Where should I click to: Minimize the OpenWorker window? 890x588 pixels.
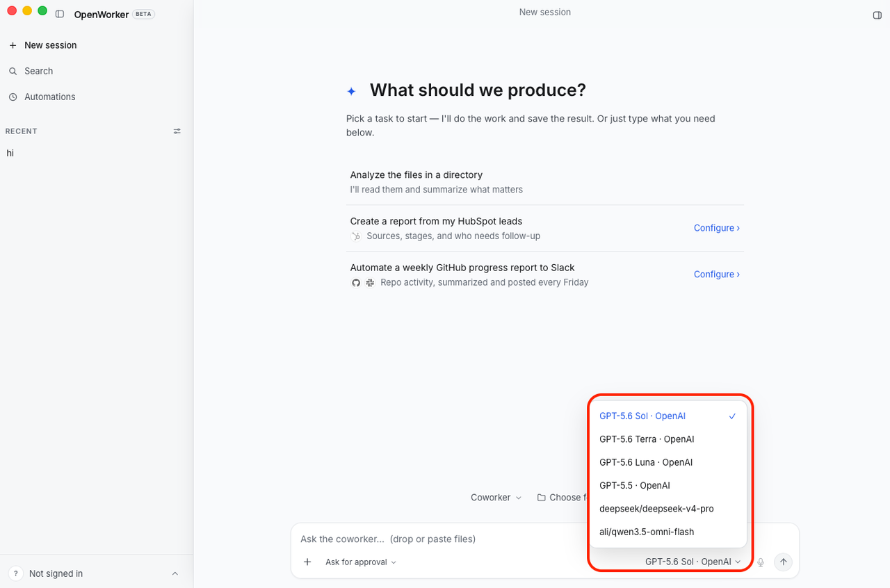[x=27, y=11]
